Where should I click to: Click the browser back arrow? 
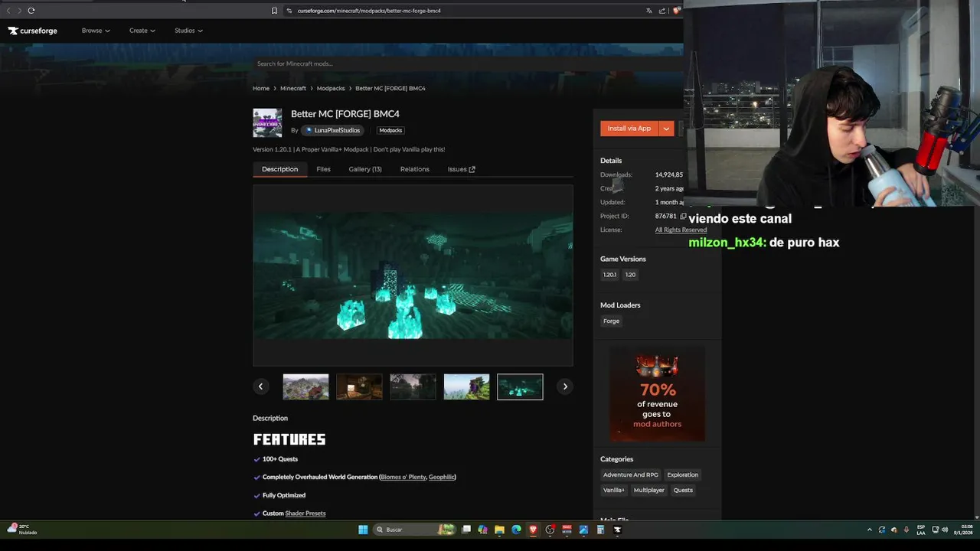(x=8, y=11)
